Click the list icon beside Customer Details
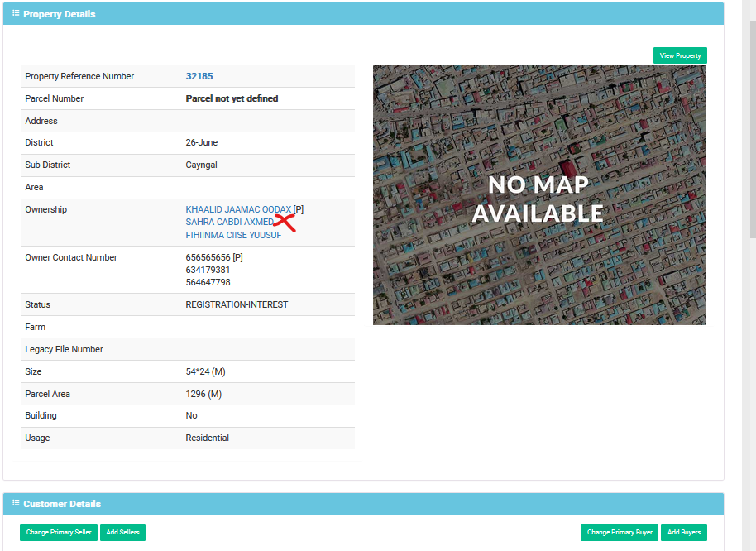 [x=16, y=503]
